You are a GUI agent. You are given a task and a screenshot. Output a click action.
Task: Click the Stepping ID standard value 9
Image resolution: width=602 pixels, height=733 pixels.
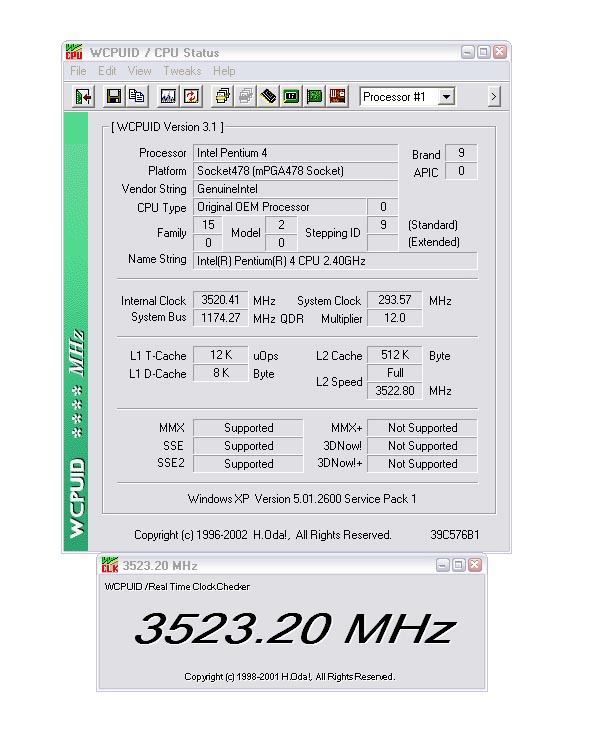[383, 225]
